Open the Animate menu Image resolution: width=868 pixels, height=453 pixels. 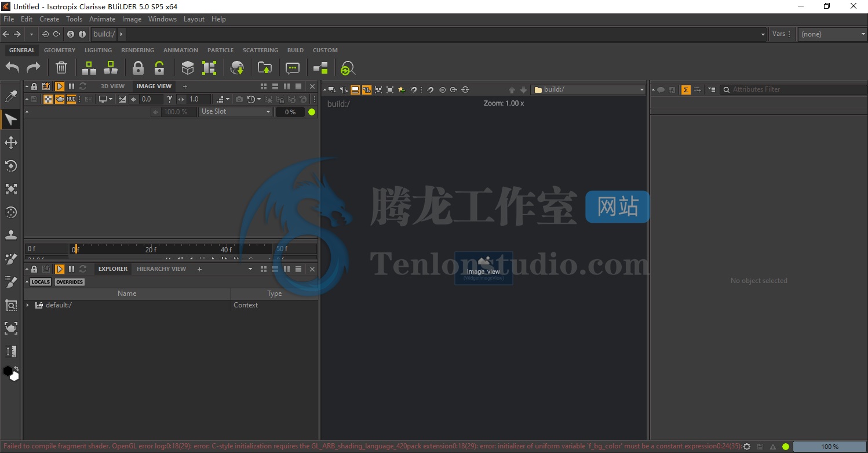102,19
